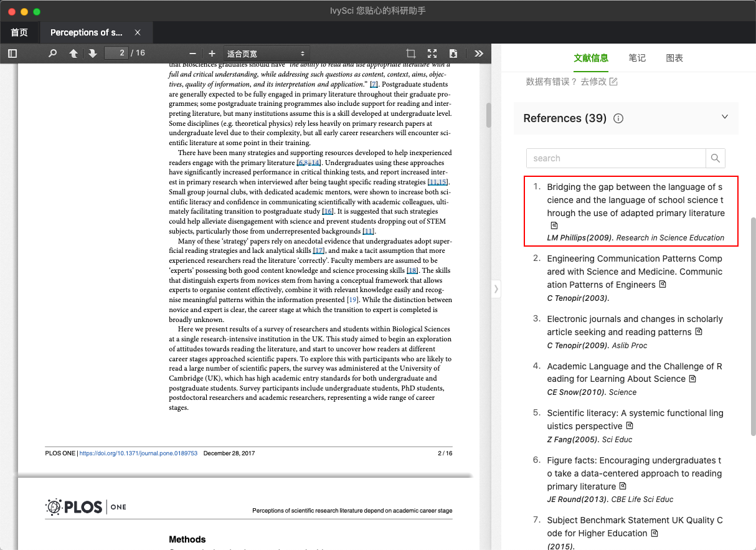756x550 pixels.
Task: Open PDF icon for Z Fang reference
Action: click(x=630, y=425)
